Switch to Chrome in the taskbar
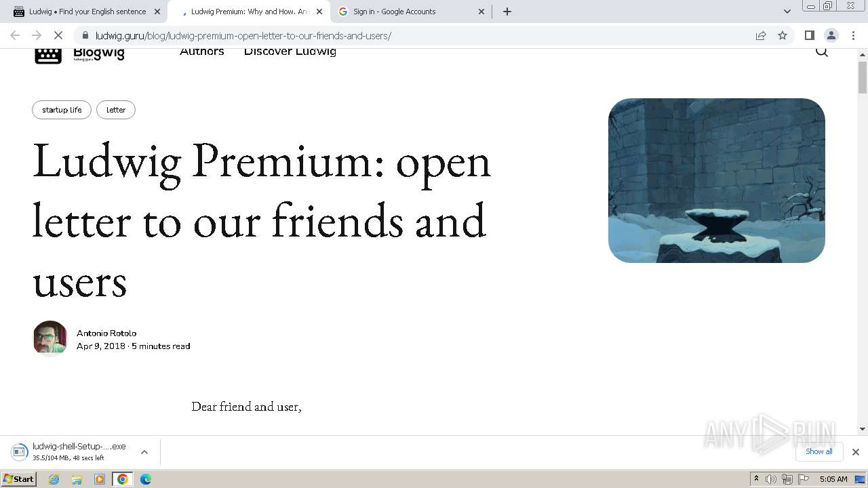The height and width of the screenshot is (488, 868). [x=123, y=479]
